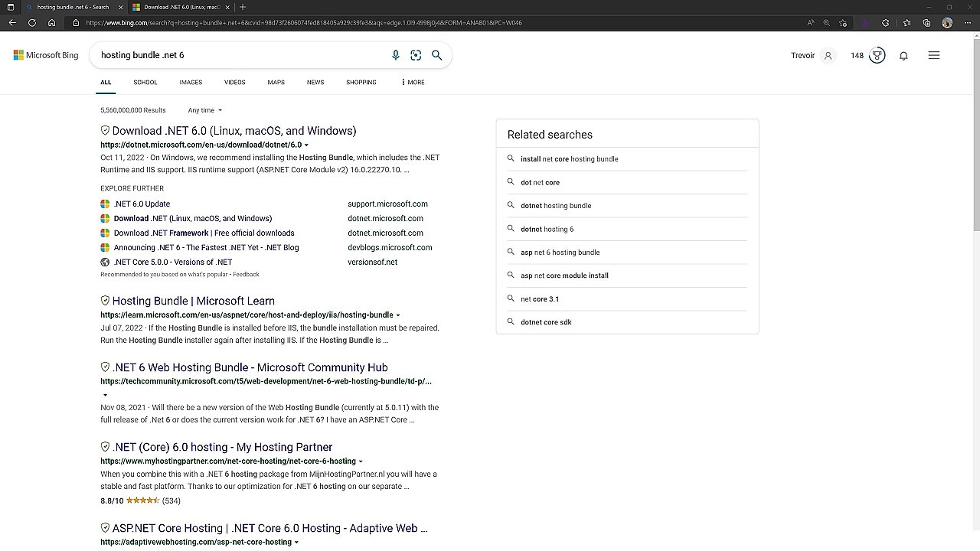
Task: Open '.NET 6.0 Update' explore further link
Action: [142, 204]
